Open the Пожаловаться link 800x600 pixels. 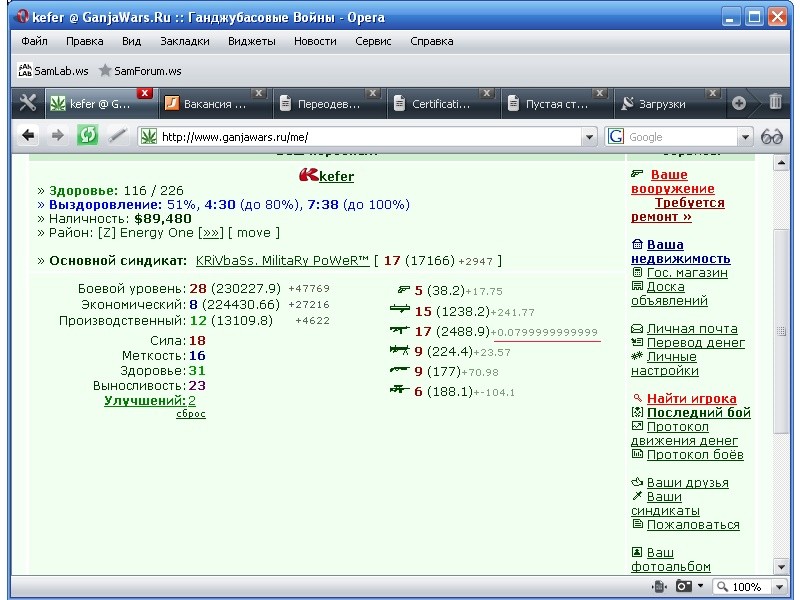(x=693, y=524)
